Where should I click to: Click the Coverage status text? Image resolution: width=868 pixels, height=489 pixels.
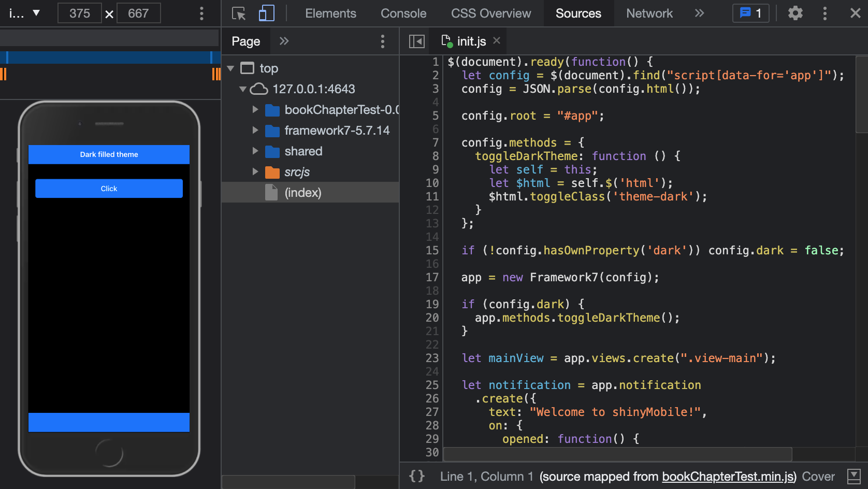click(x=818, y=477)
